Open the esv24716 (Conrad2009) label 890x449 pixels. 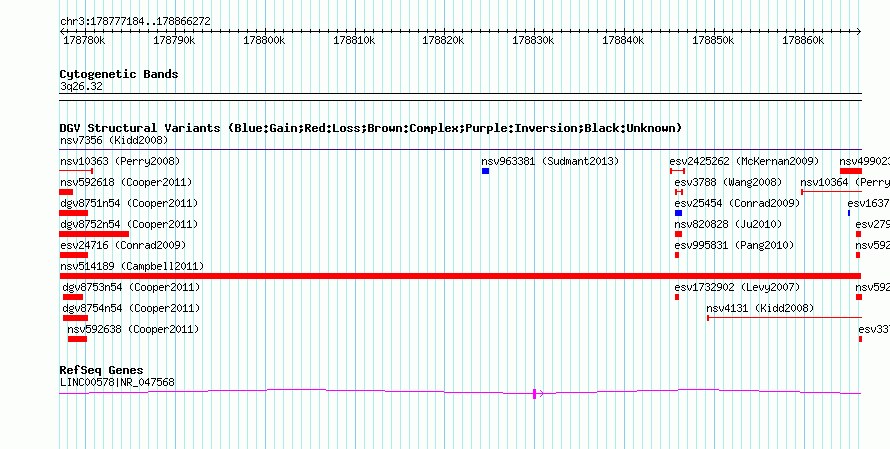coord(123,245)
